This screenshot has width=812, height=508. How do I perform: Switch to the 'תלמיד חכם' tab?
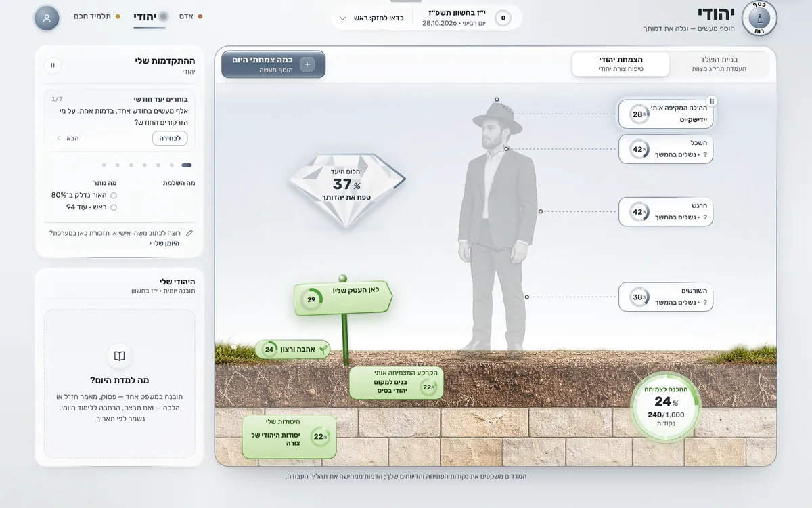click(x=97, y=16)
